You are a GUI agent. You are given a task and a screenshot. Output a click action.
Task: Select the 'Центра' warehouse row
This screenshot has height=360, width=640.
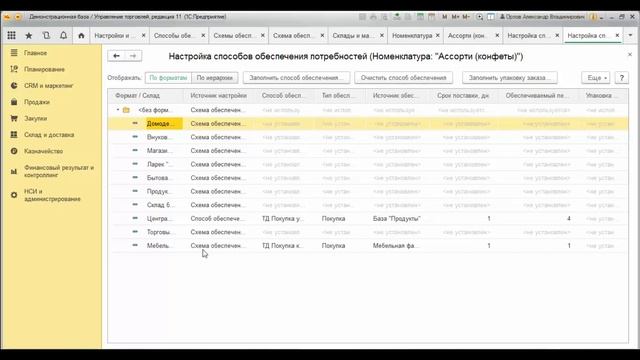(x=368, y=218)
